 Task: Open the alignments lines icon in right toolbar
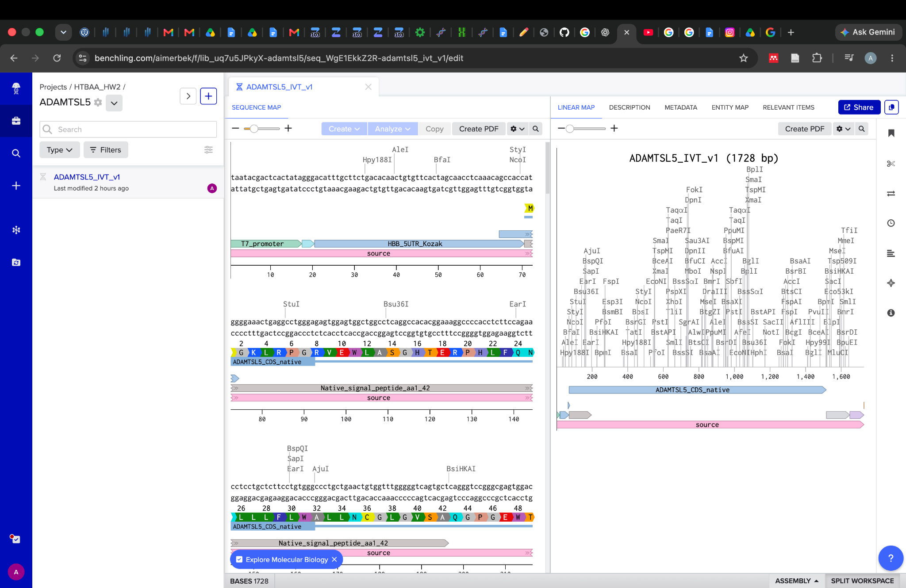tap(891, 253)
